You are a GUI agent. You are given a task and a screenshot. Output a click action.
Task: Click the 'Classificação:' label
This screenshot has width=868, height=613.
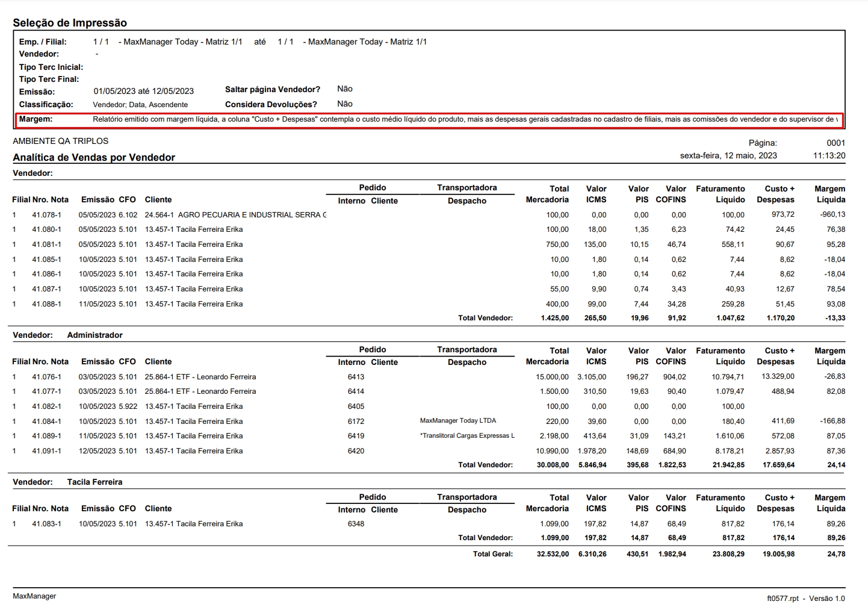tap(46, 104)
